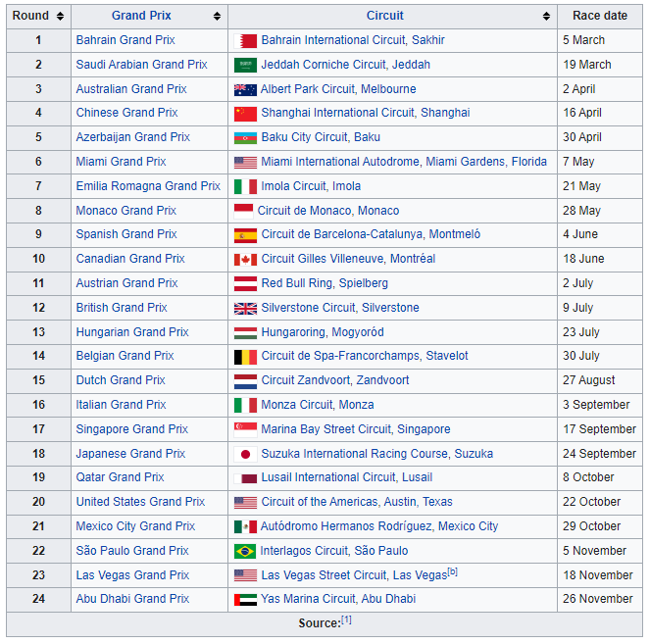Open the Singapore Grand Prix link
This screenshot has height=644, width=650.
click(x=131, y=429)
